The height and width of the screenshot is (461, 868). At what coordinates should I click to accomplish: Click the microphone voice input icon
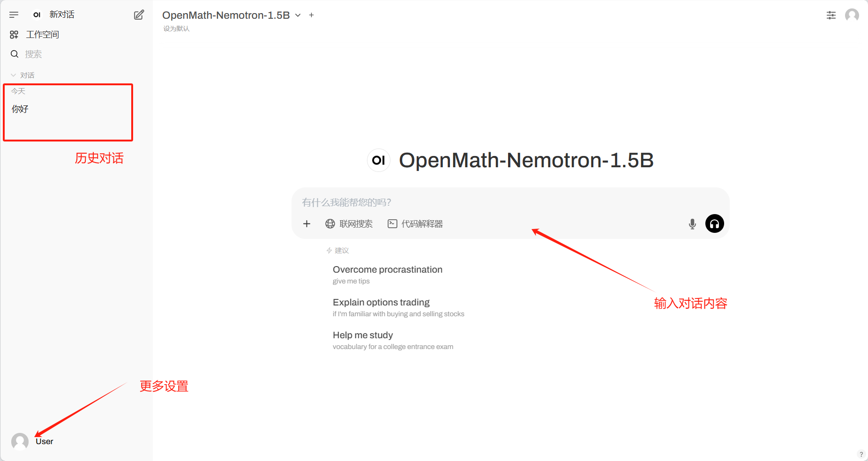(692, 224)
